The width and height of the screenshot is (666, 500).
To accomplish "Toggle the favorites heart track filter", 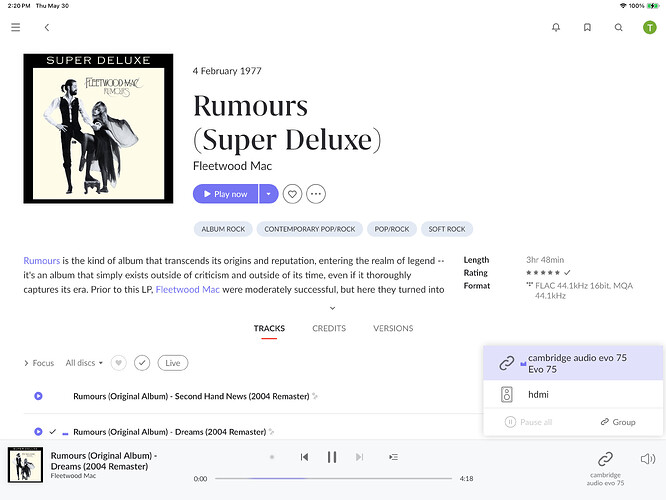I will pyautogui.click(x=119, y=363).
